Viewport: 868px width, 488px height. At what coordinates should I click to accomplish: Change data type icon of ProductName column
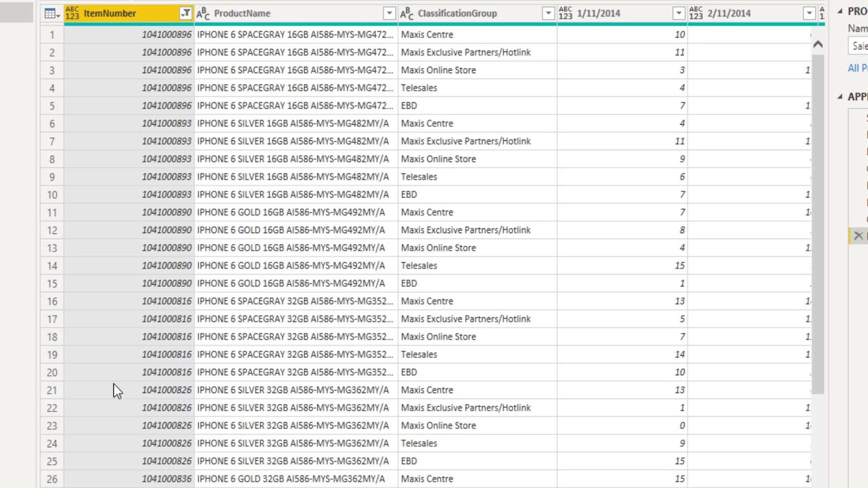(x=203, y=14)
